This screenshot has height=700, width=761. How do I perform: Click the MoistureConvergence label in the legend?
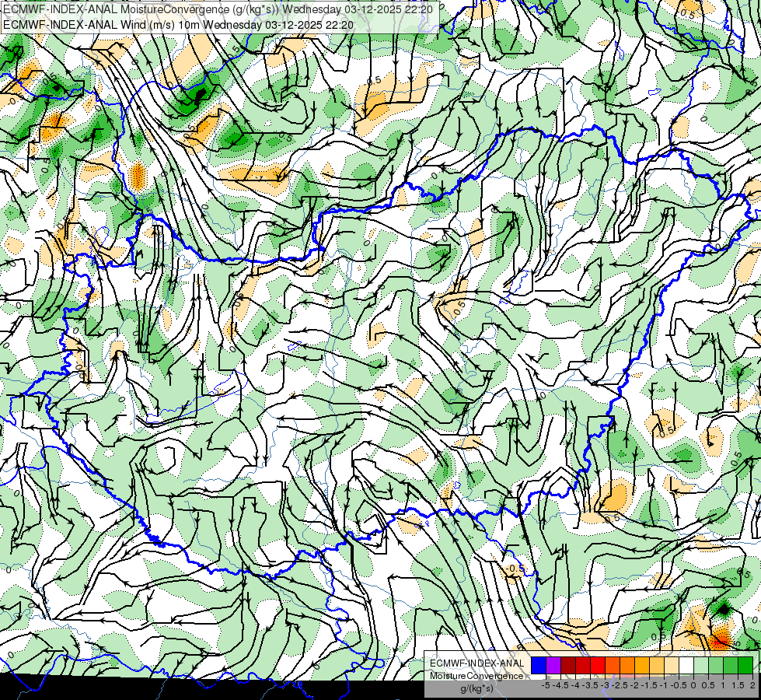pyautogui.click(x=476, y=676)
